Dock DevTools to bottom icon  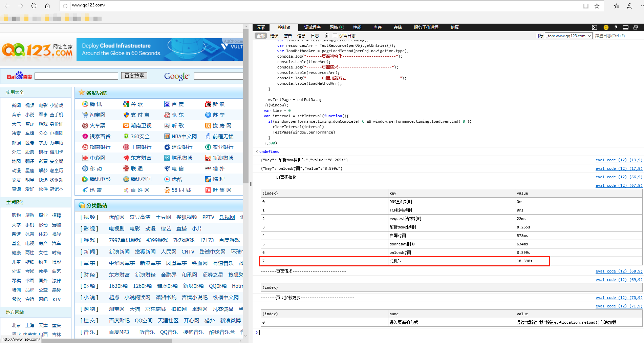[x=626, y=27]
